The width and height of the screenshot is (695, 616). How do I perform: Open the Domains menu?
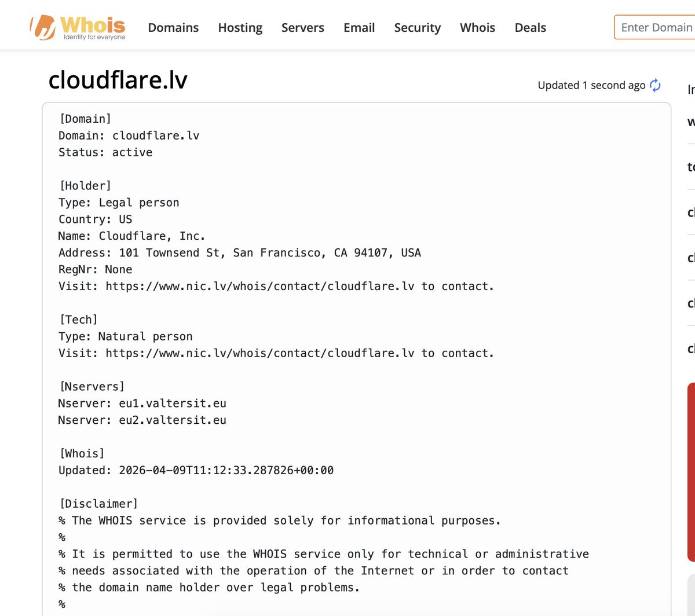(173, 28)
